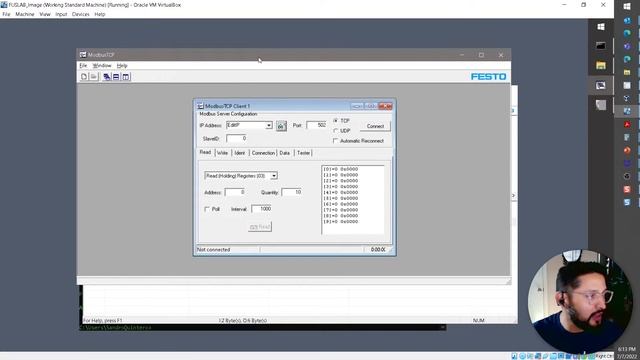Click the SlaveID input field
The height and width of the screenshot is (360, 640).
(236, 138)
